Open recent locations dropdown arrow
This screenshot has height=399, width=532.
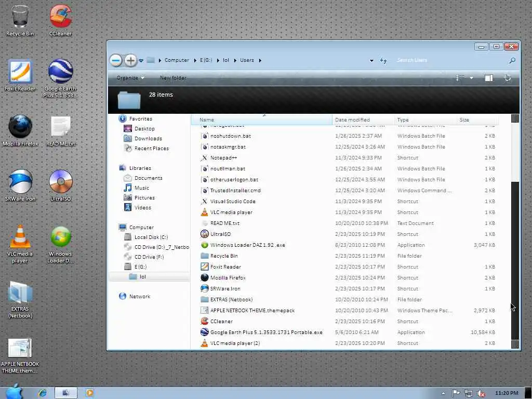[x=141, y=61]
